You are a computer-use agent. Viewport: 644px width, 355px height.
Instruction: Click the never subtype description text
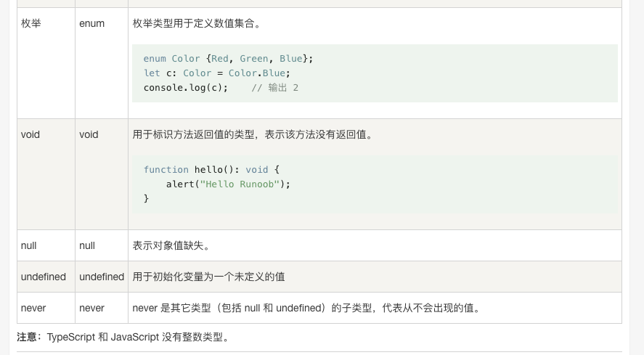click(x=306, y=308)
